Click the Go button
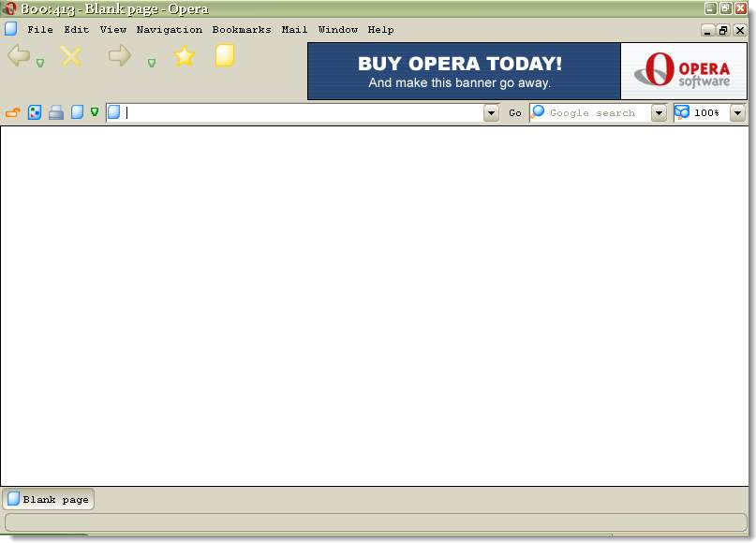The image size is (756, 543). click(x=515, y=113)
